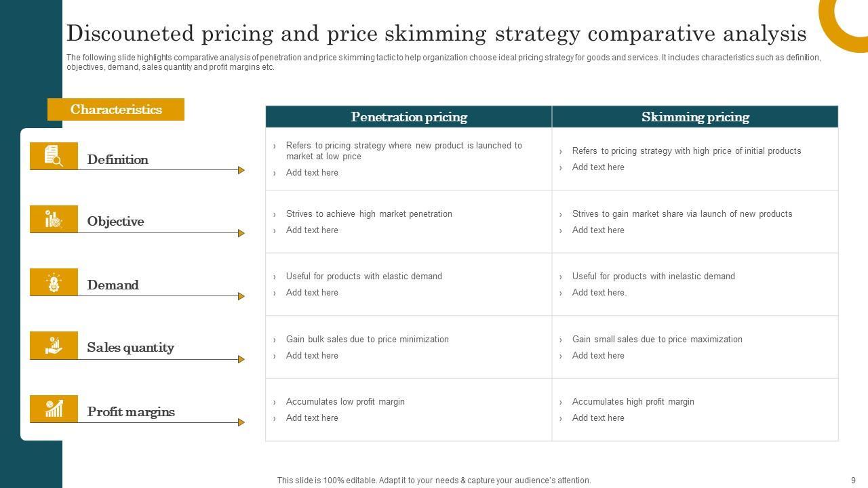Click the Objective target icon
This screenshot has width=868, height=488.
click(54, 219)
